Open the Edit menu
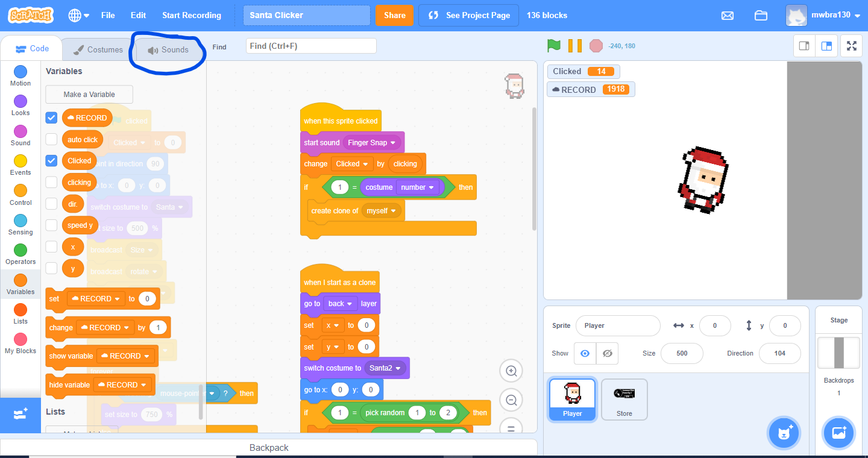868x458 pixels. [x=138, y=15]
